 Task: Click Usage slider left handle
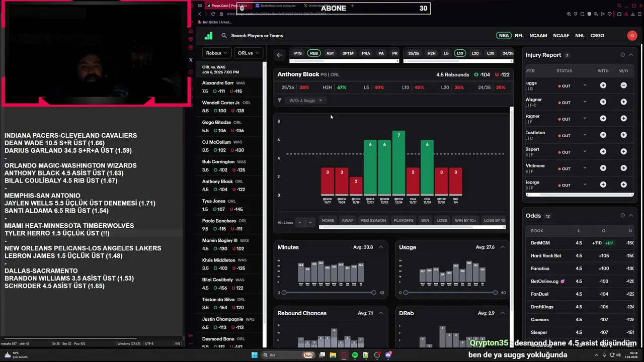[406, 293]
